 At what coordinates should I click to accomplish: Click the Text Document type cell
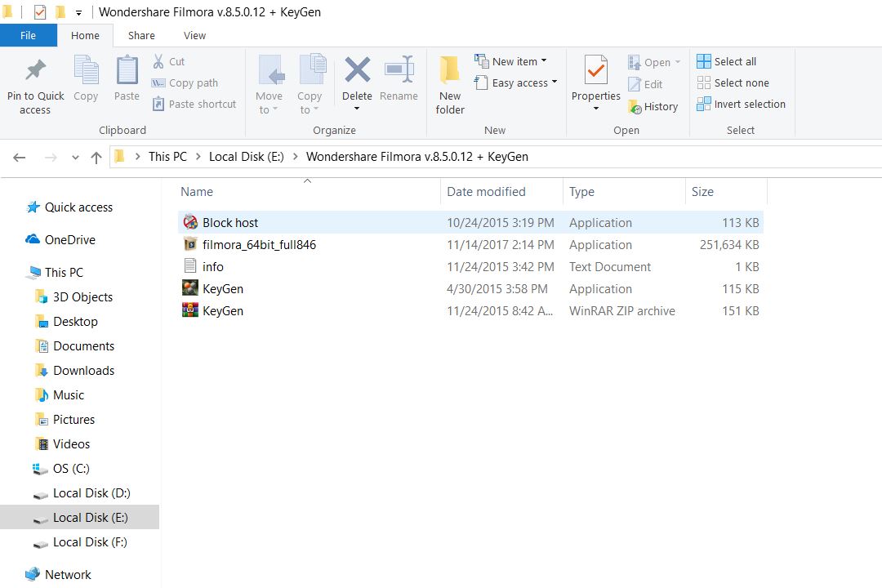click(610, 267)
